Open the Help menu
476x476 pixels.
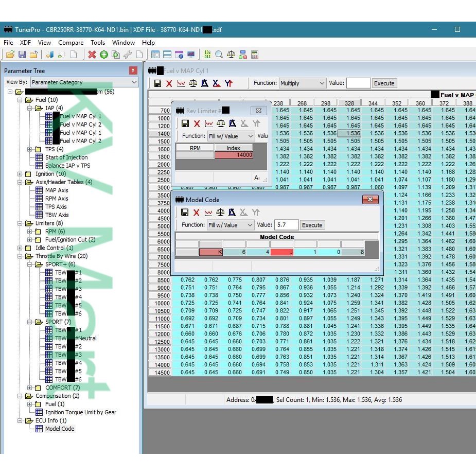click(148, 43)
